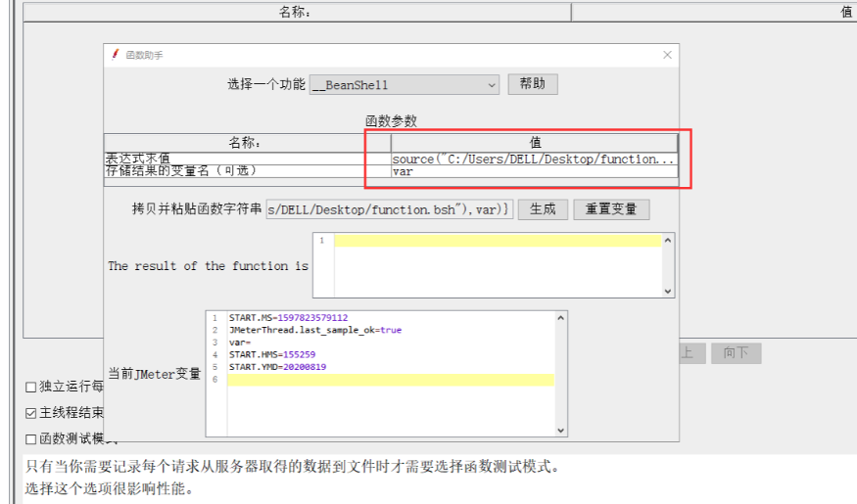Image resolution: width=857 pixels, height=504 pixels.
Task: Click the background 名称 table column header
Action: click(297, 12)
